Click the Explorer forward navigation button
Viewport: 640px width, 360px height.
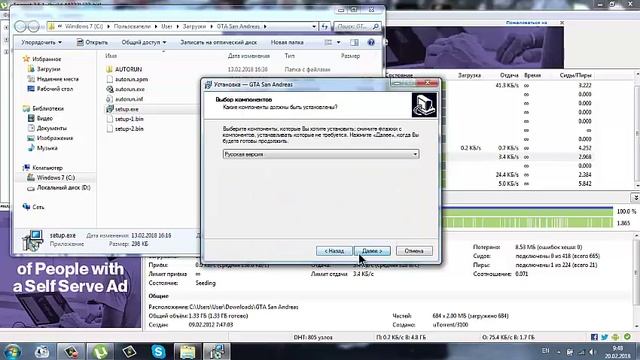click(x=33, y=27)
